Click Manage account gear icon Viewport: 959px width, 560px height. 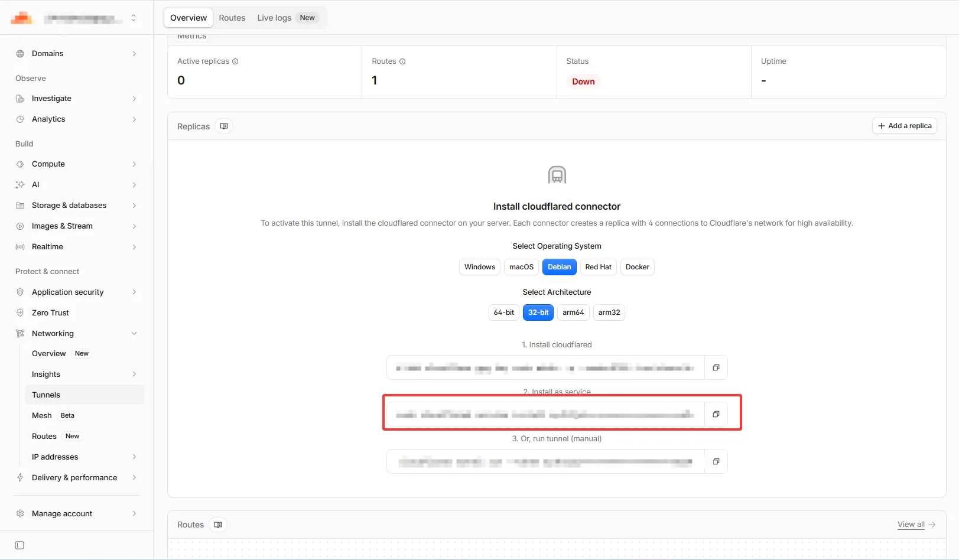[x=20, y=514]
